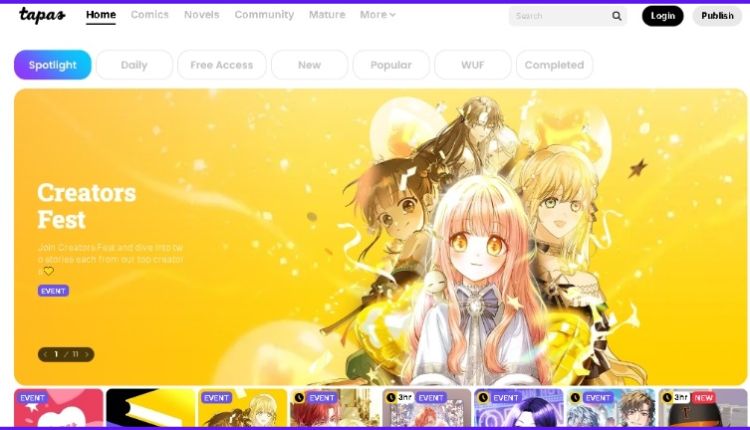Click the EVENT badge under Creators Fest
This screenshot has height=430, width=750.
[53, 291]
